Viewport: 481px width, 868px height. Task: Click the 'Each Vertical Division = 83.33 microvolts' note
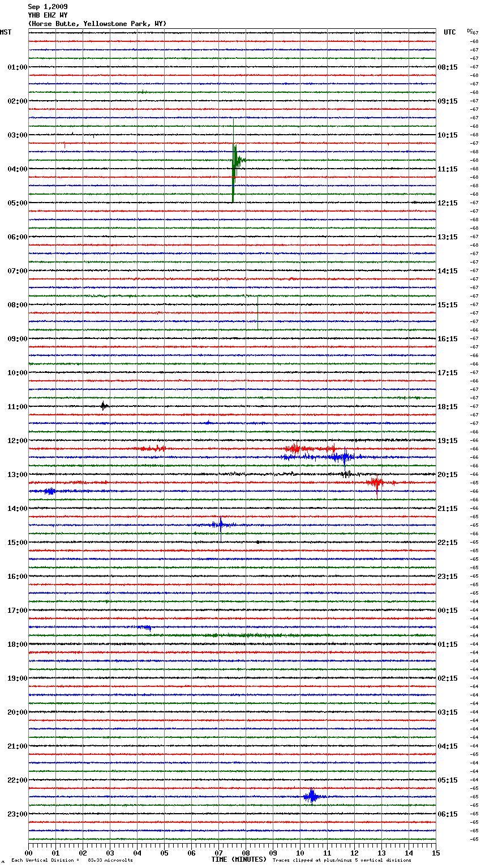click(72, 861)
